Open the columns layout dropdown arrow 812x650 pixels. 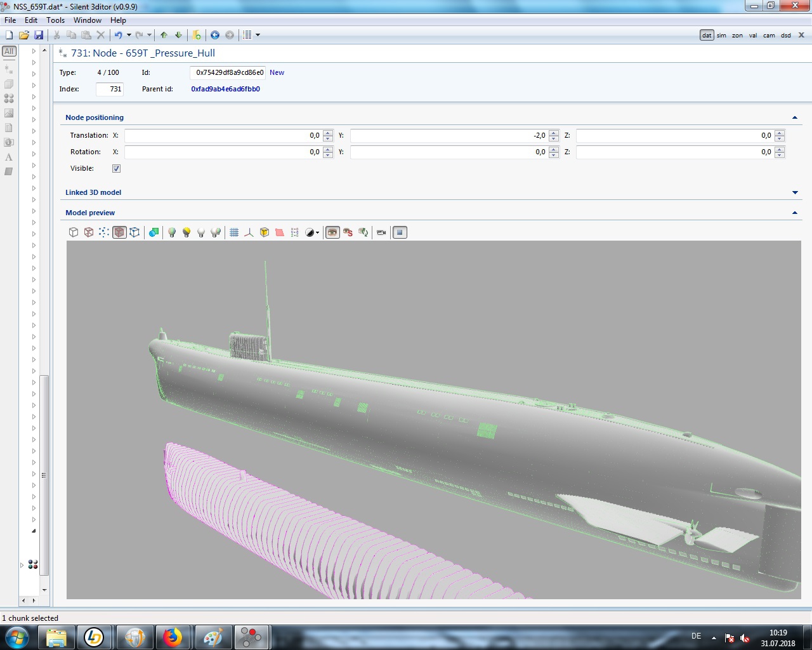tap(258, 35)
